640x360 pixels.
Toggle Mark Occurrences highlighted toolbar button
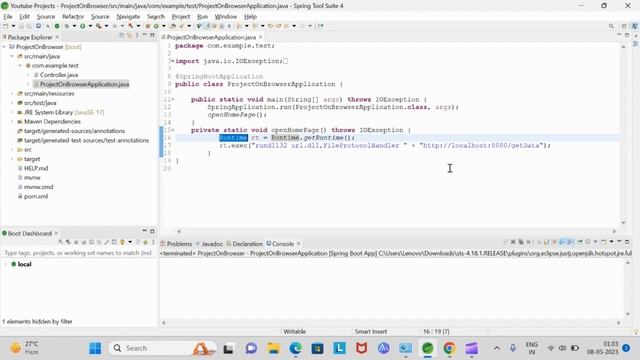coord(207,26)
